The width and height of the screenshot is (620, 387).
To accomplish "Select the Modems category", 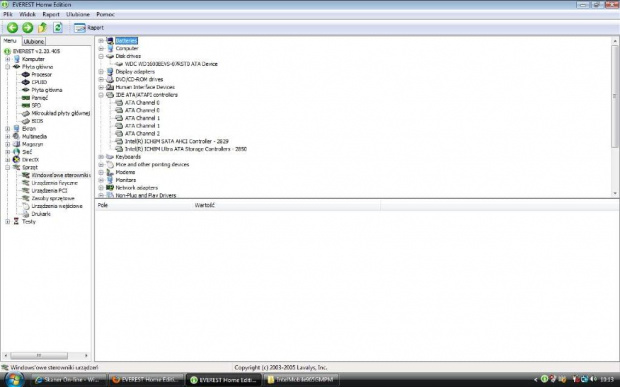I will [x=125, y=172].
